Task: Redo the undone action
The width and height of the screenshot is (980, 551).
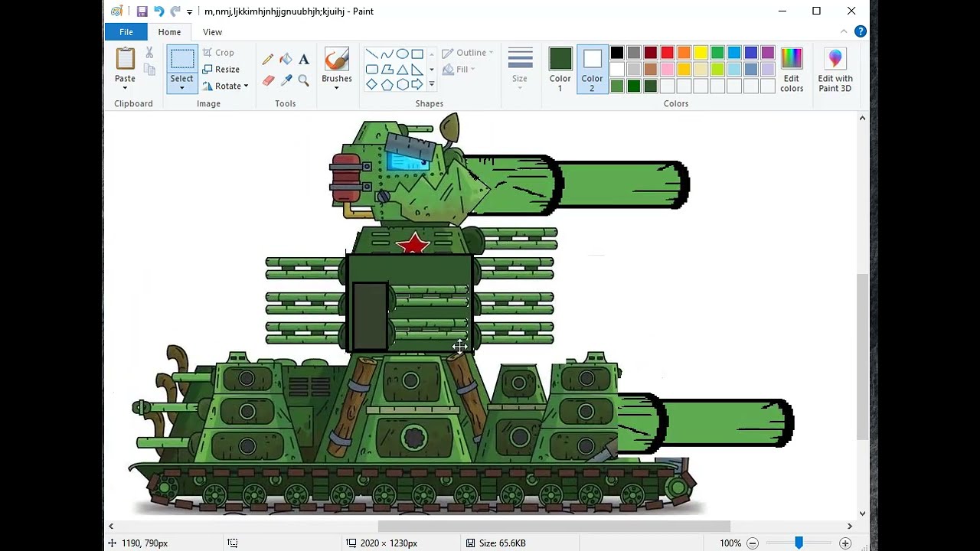Action: pos(175,11)
